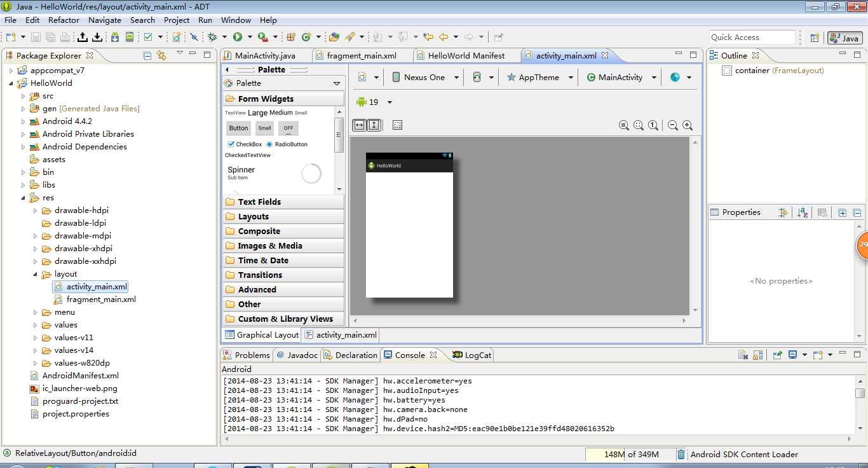Click the Zoom to 100% icon
868x468 pixels.
point(653,125)
